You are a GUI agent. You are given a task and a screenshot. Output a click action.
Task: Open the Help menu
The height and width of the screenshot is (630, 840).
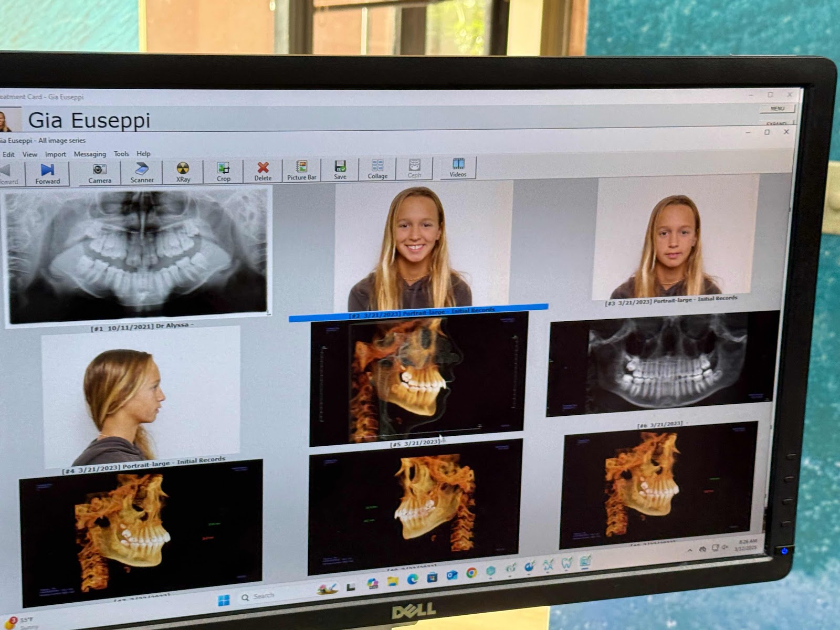coord(143,153)
